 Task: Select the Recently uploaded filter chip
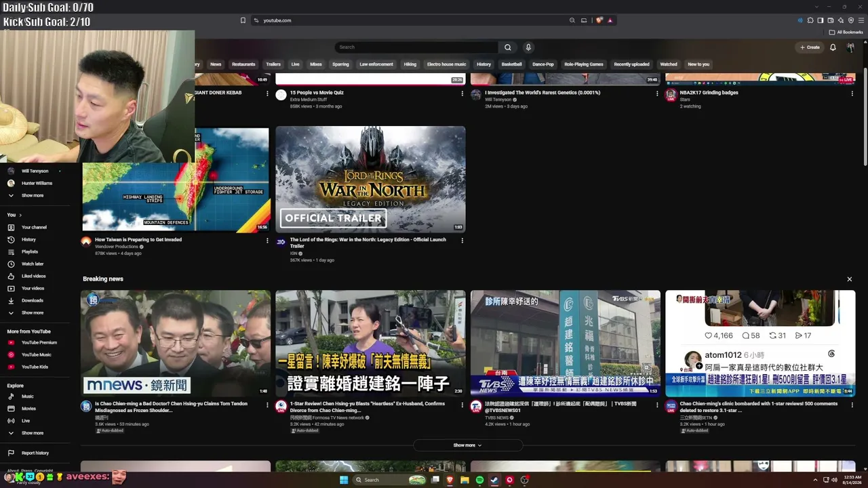pos(631,64)
